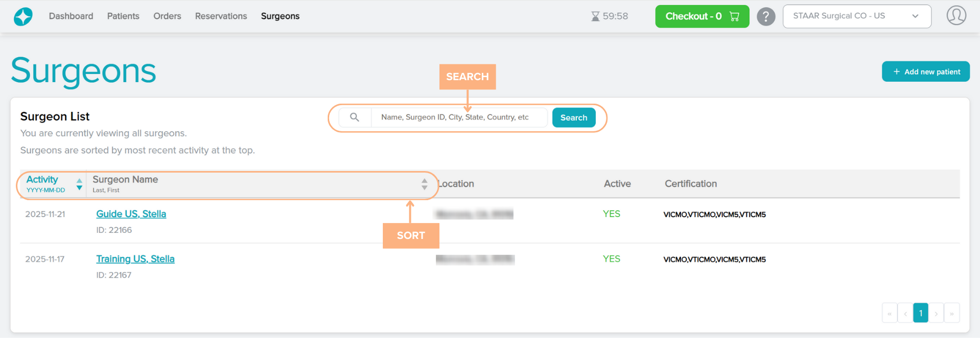
Task: Open the Dashboard menu item
Action: click(71, 16)
